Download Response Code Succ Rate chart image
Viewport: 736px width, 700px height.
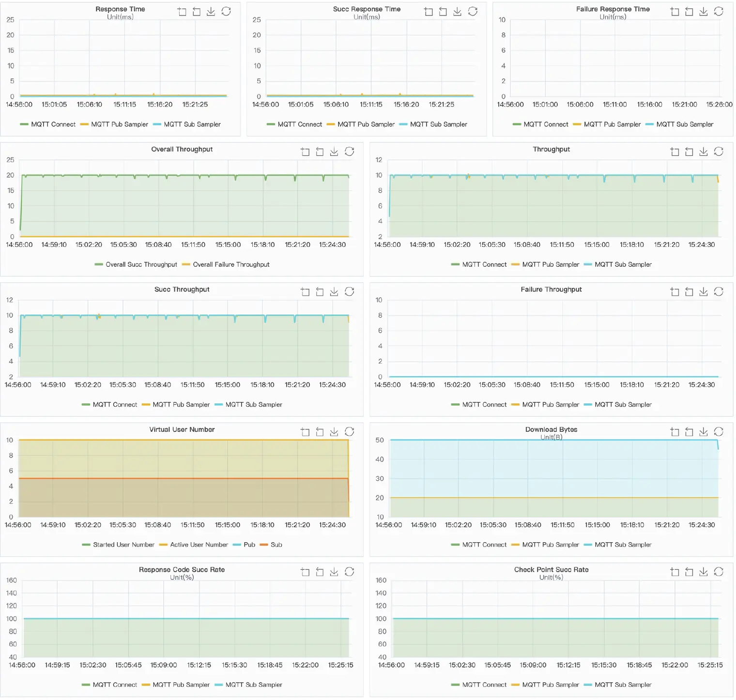(334, 572)
